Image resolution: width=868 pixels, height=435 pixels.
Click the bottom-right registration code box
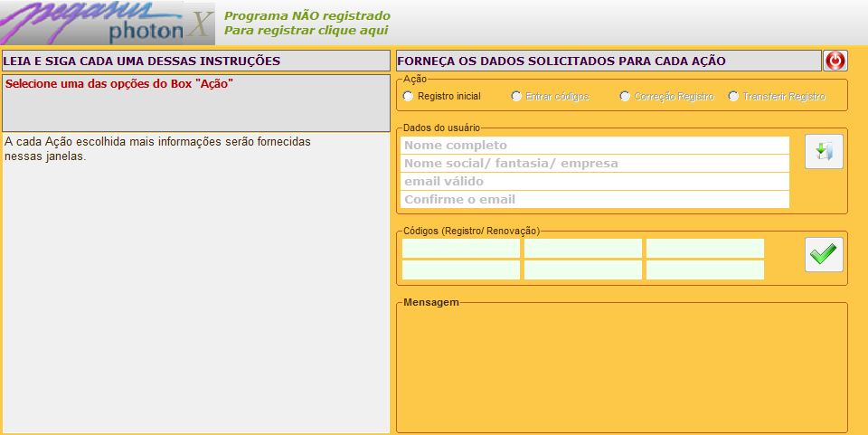click(705, 270)
